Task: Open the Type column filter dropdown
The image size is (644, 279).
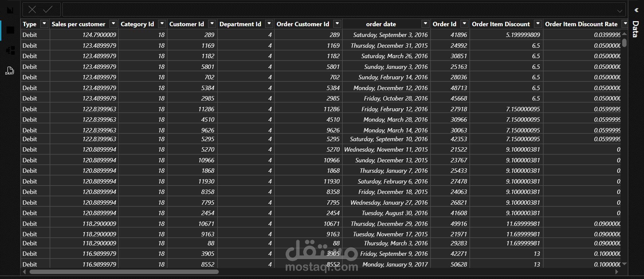Action: [x=44, y=24]
